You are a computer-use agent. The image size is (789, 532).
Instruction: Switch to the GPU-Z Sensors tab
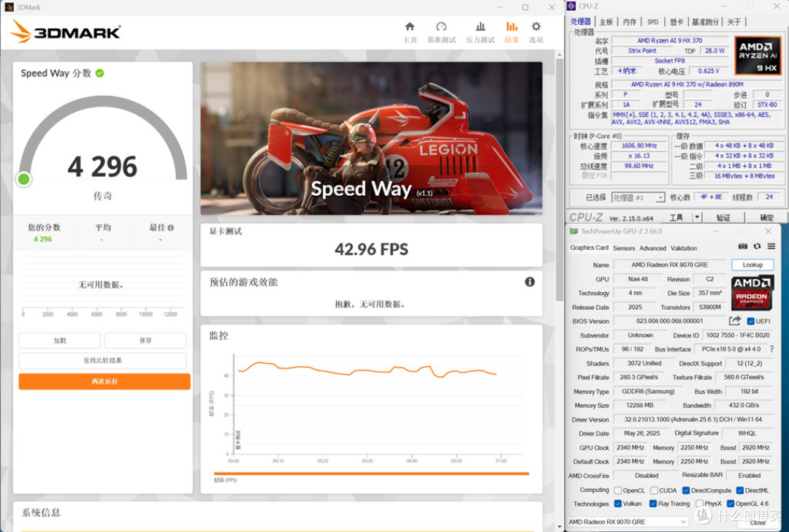pyautogui.click(x=623, y=248)
